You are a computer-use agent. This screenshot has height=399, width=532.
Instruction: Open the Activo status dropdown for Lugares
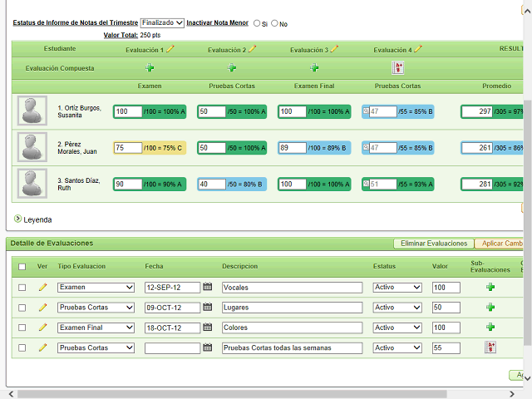click(397, 308)
